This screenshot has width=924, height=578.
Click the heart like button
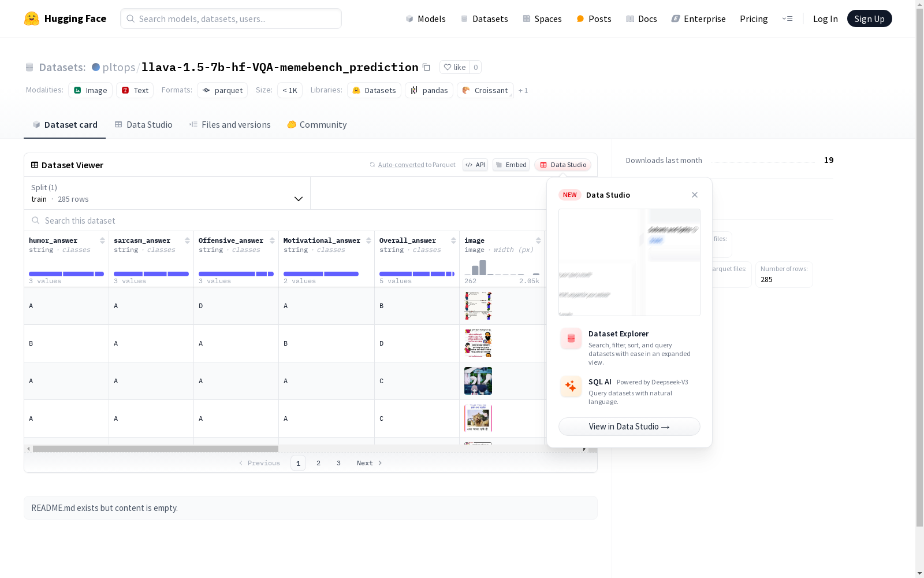[454, 67]
